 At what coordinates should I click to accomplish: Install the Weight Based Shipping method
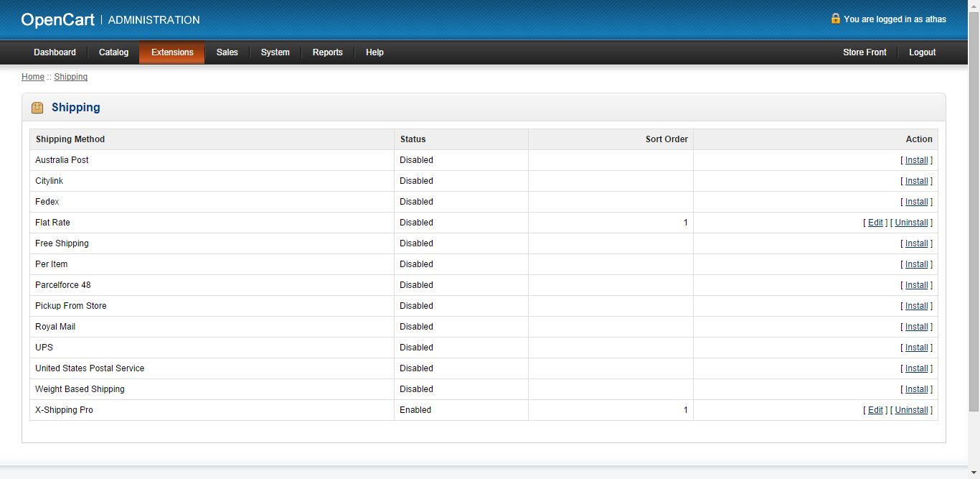coord(917,389)
